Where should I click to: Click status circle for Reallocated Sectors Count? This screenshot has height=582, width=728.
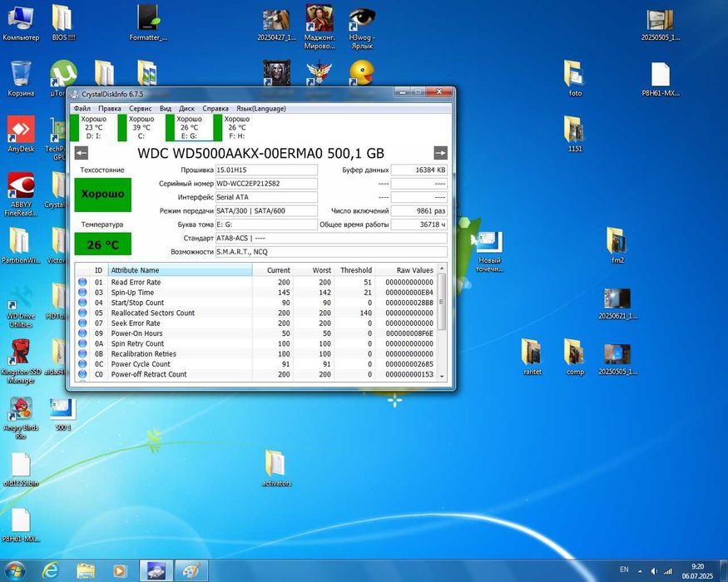tap(82, 313)
